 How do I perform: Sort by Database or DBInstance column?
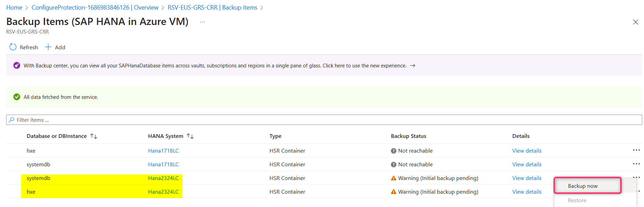(x=94, y=136)
